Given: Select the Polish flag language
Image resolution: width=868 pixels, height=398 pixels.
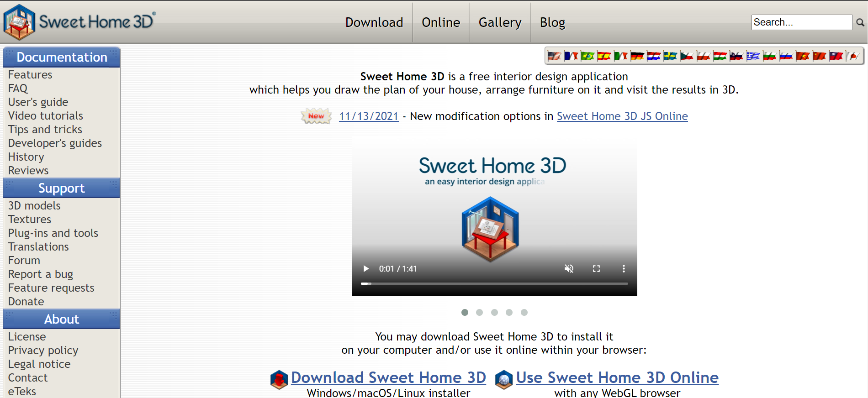Looking at the screenshot, I should 703,56.
